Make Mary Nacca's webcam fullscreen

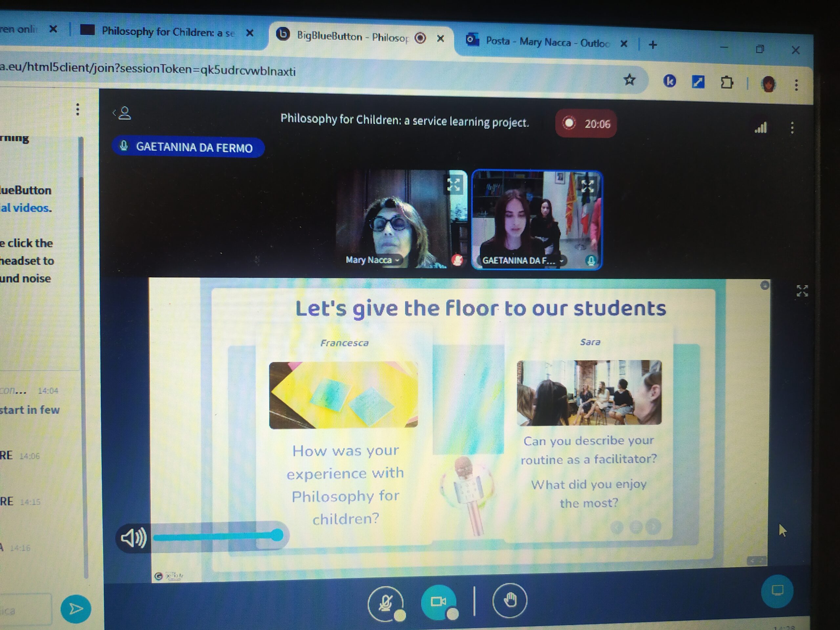453,185
